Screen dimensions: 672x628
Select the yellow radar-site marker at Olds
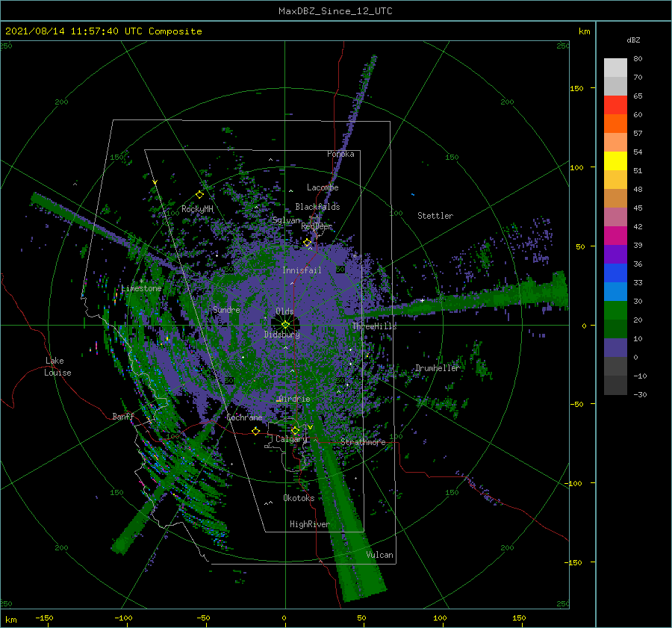click(285, 325)
